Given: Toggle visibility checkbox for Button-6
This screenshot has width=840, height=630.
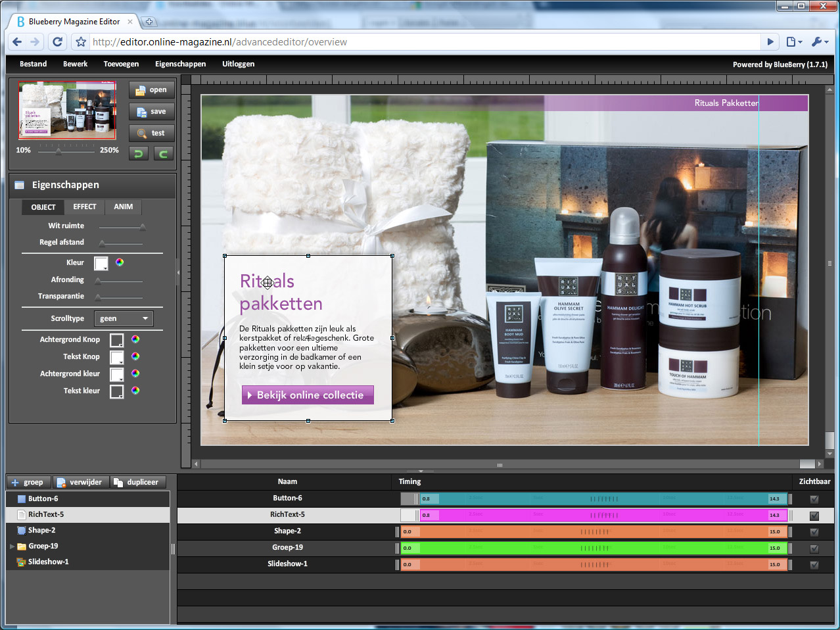Looking at the screenshot, I should tap(814, 499).
